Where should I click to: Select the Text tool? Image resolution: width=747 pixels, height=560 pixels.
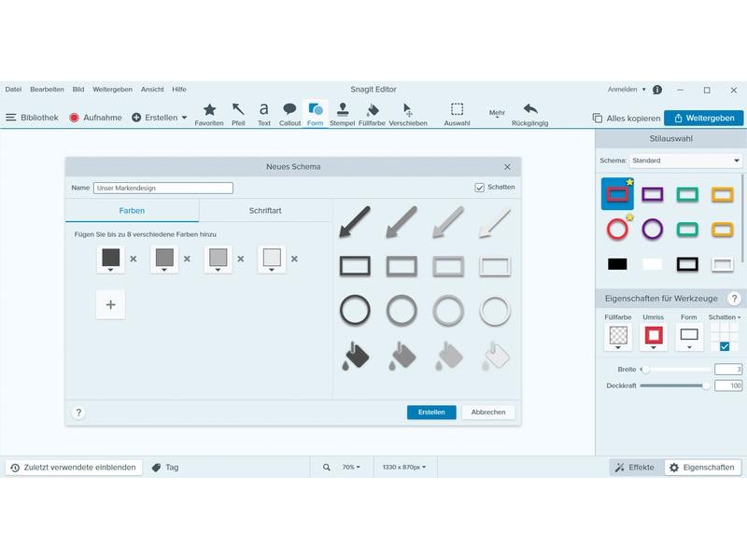pyautogui.click(x=264, y=114)
